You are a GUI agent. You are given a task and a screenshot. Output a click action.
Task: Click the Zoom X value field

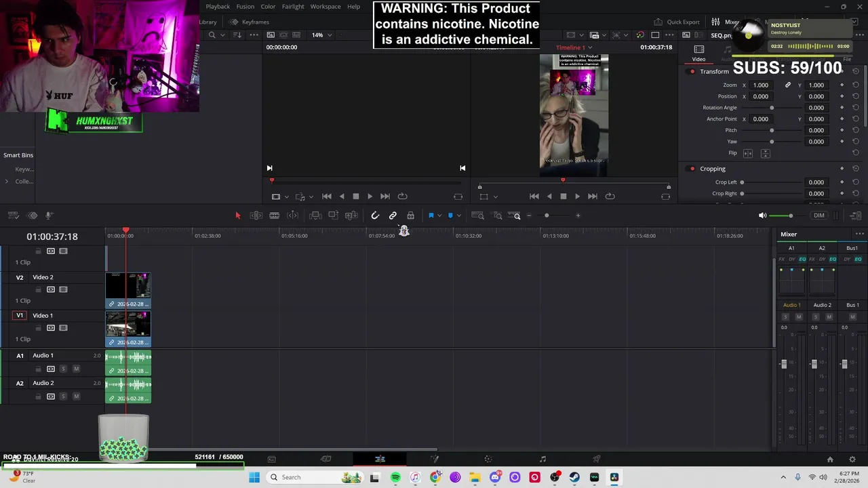(760, 85)
